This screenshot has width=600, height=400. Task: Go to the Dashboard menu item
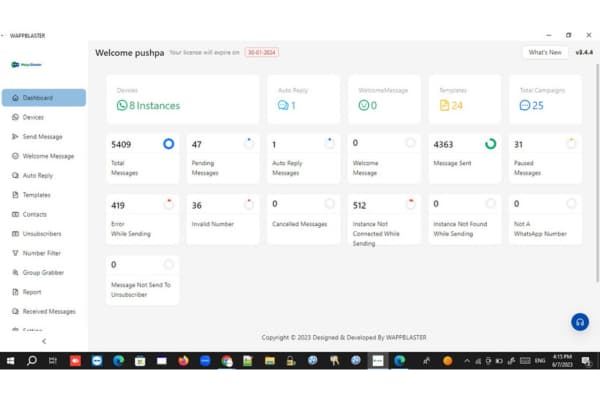(x=43, y=98)
